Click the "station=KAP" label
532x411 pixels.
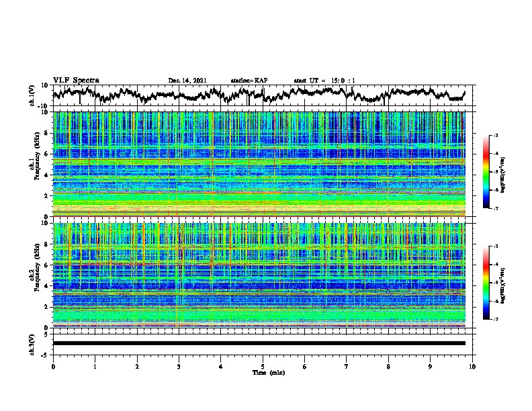pos(249,81)
